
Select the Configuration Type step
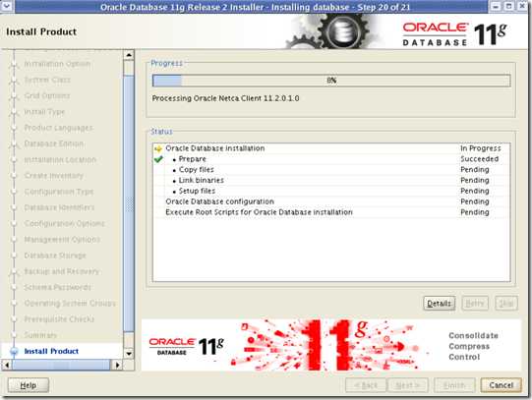[x=59, y=192]
